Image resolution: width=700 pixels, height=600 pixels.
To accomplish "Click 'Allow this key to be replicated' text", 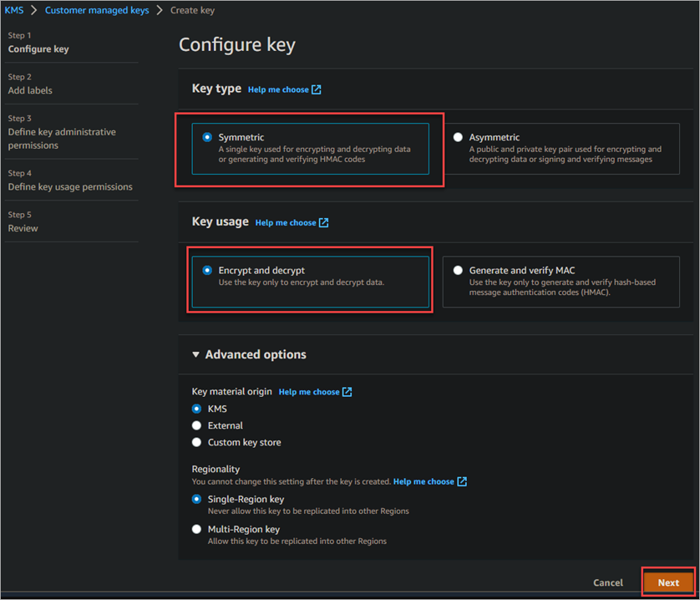I will click(x=297, y=541).
